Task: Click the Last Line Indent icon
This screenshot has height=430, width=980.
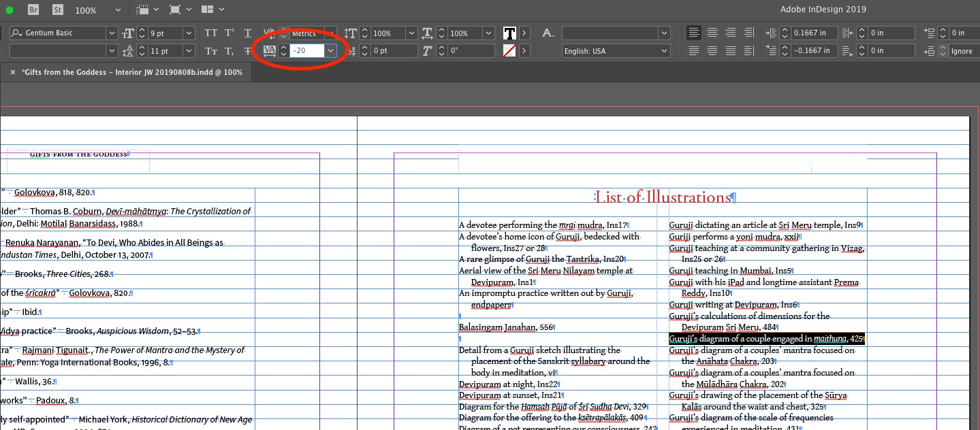Action: click(849, 51)
